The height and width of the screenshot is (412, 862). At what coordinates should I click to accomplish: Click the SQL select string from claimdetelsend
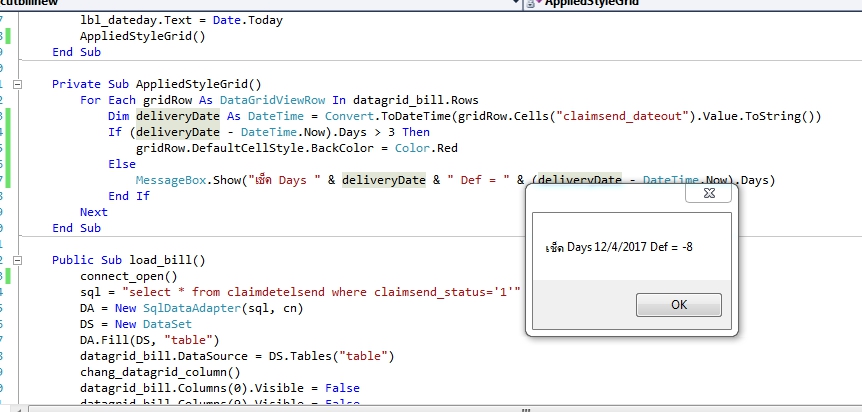coord(321,292)
